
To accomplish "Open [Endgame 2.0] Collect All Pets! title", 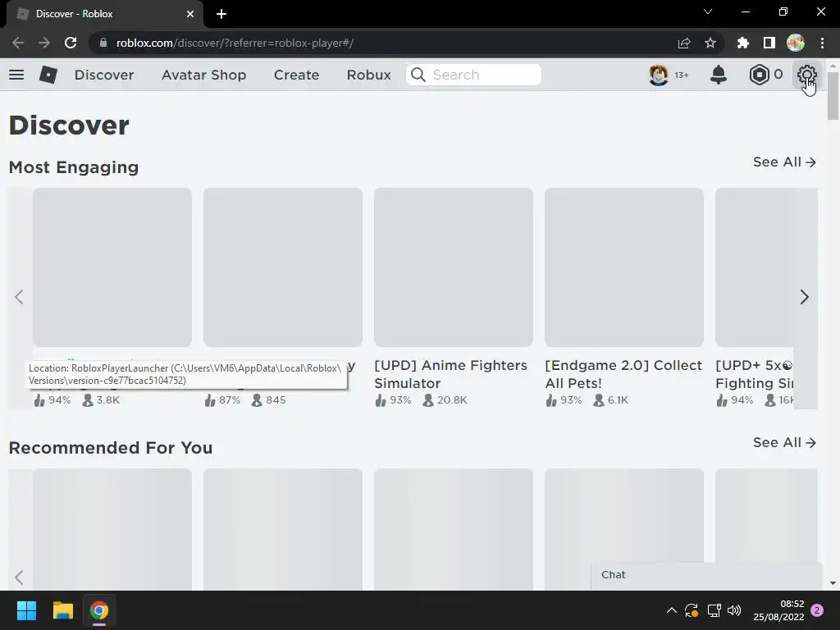I will coord(623,374).
